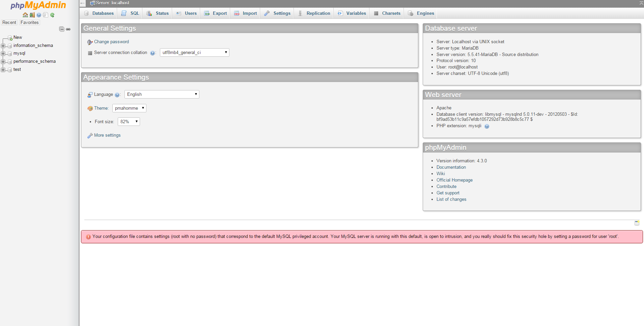The height and width of the screenshot is (326, 644).
Task: Toggle link with main panel chain icon
Action: (68, 29)
